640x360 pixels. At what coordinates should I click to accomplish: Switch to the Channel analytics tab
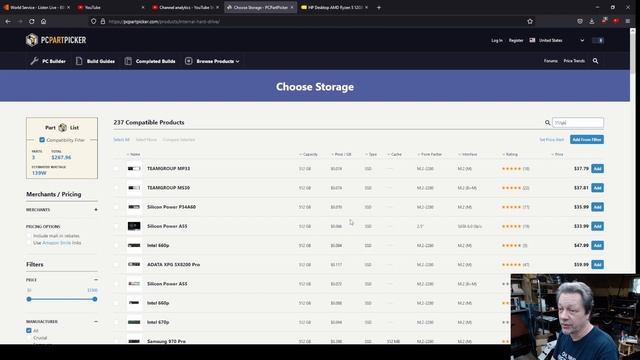click(x=185, y=7)
